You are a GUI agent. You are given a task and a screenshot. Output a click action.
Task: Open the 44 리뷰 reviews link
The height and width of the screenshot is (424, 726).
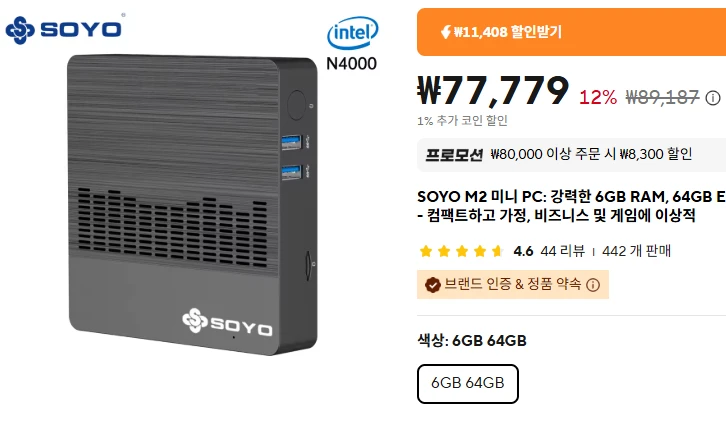point(563,251)
